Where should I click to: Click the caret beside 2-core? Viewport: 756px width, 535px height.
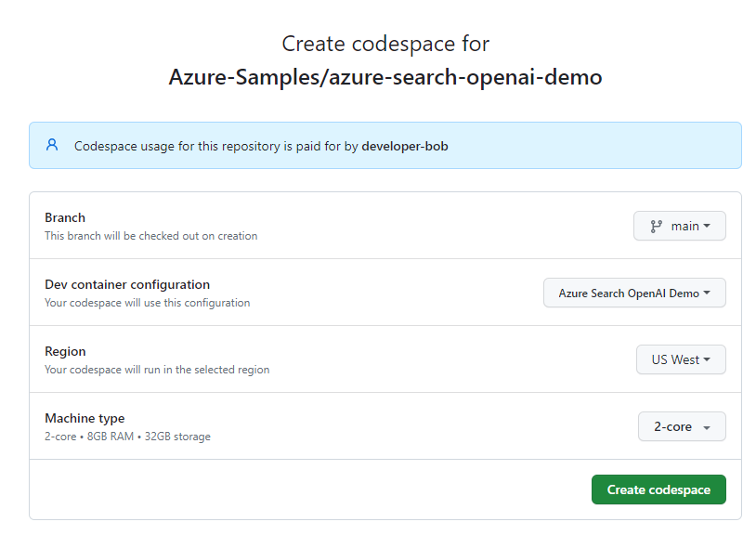pos(708,426)
